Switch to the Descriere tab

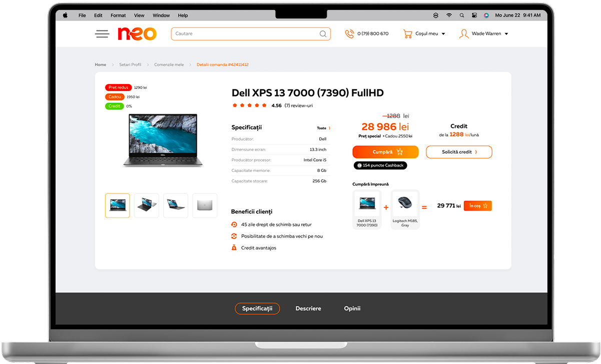[x=308, y=308]
